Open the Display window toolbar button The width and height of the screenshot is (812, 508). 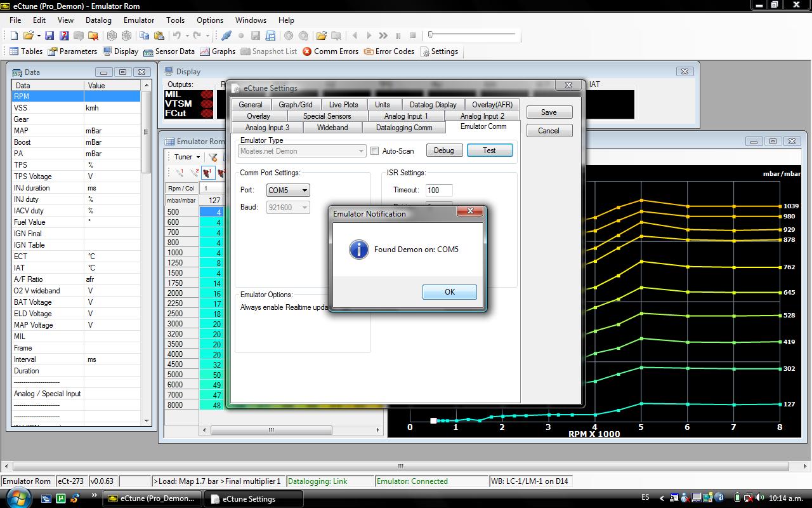120,51
